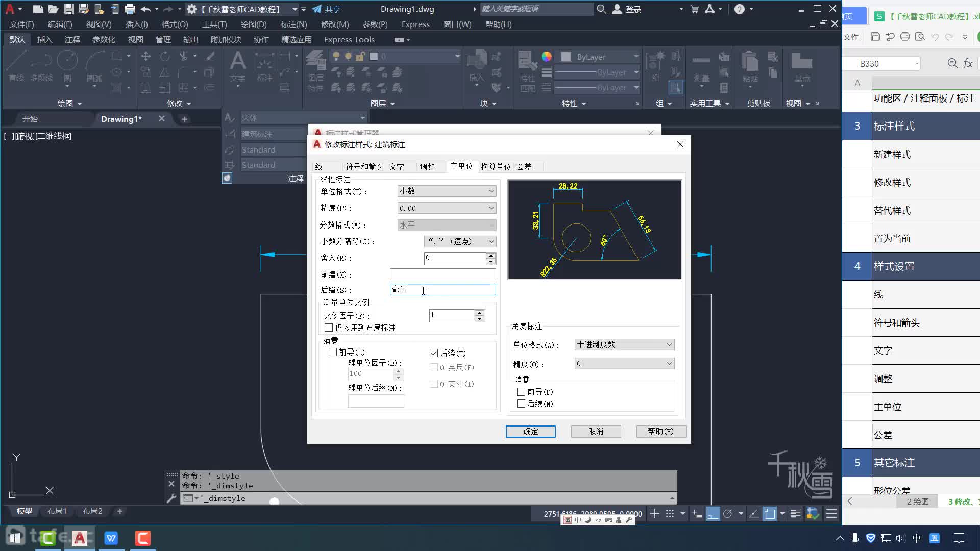Click the save icon in WPS toolbar

[x=875, y=37]
